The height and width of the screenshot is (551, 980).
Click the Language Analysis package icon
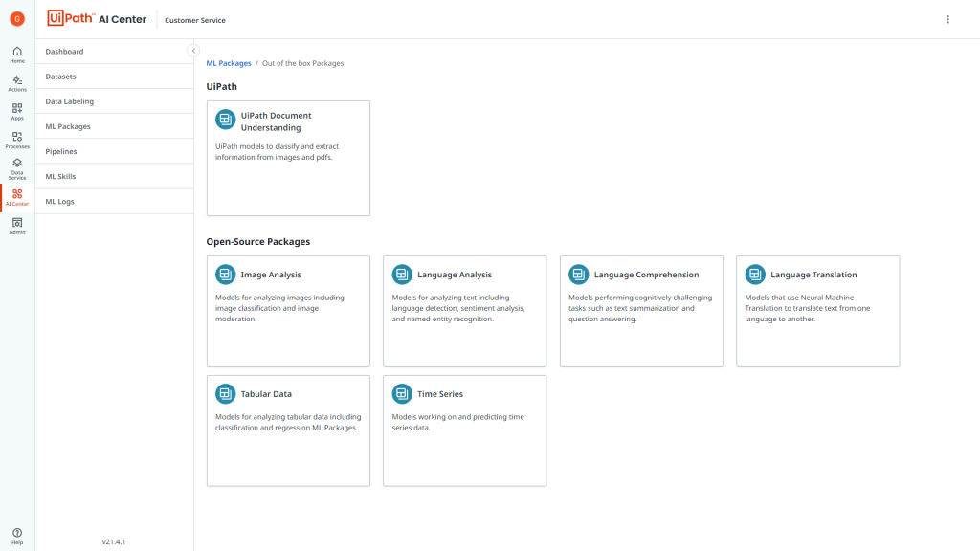coord(402,275)
